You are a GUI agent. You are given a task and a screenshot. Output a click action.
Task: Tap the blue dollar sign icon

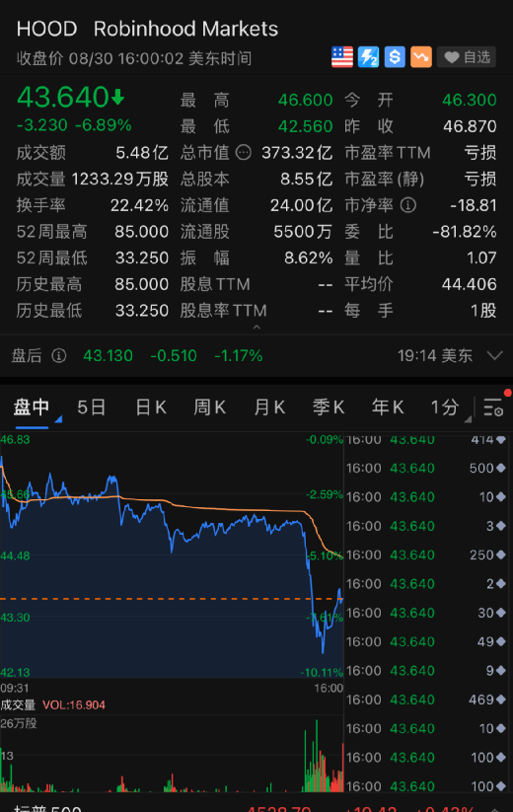tap(395, 57)
